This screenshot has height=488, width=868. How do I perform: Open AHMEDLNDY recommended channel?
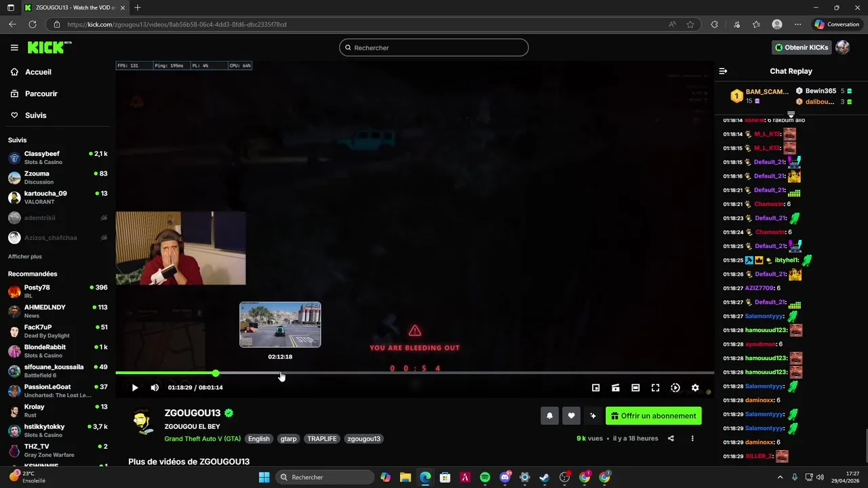click(58, 311)
